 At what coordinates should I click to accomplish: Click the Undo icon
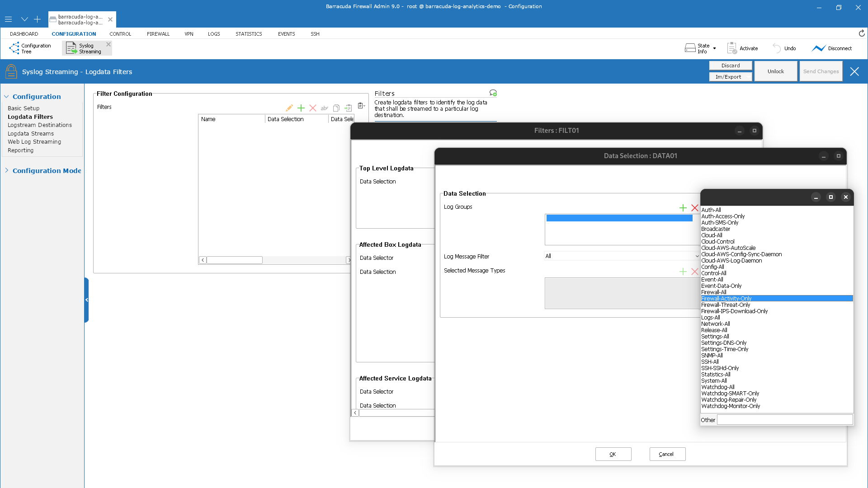[x=777, y=48]
